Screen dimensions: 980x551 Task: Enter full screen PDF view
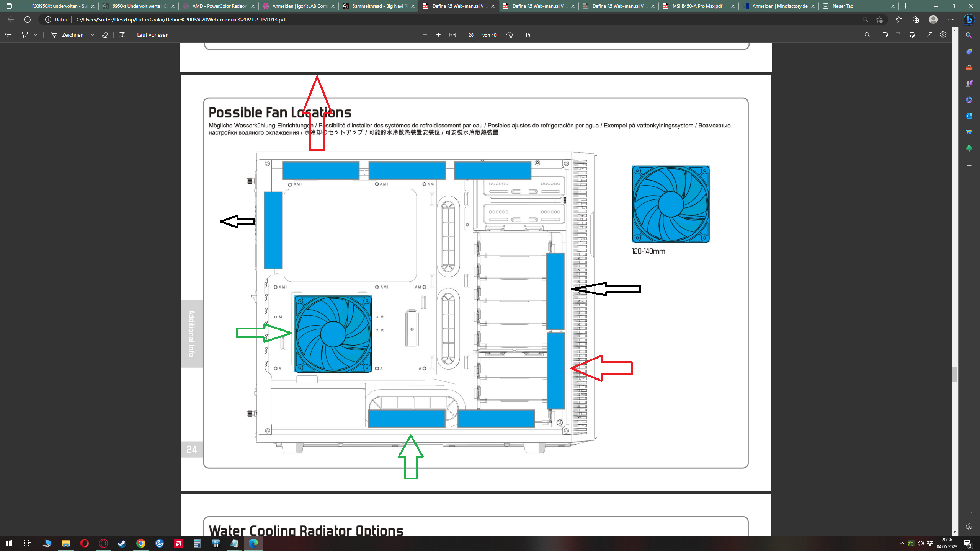929,35
